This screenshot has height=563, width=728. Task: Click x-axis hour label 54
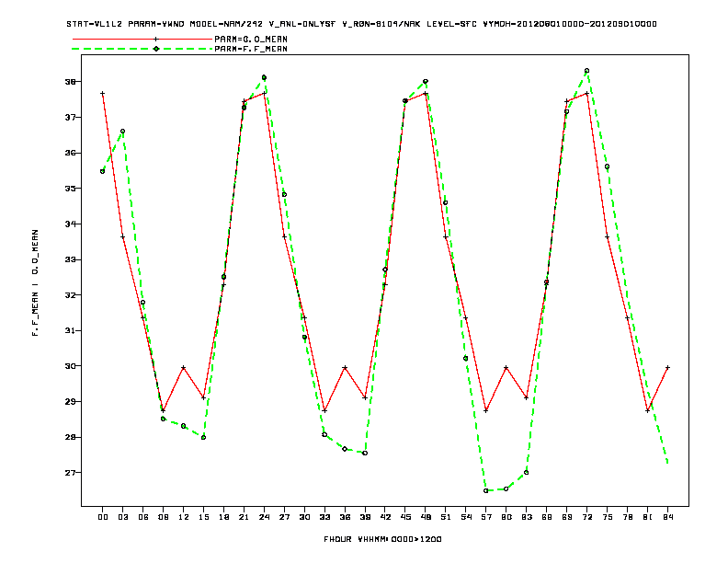pyautogui.click(x=466, y=517)
